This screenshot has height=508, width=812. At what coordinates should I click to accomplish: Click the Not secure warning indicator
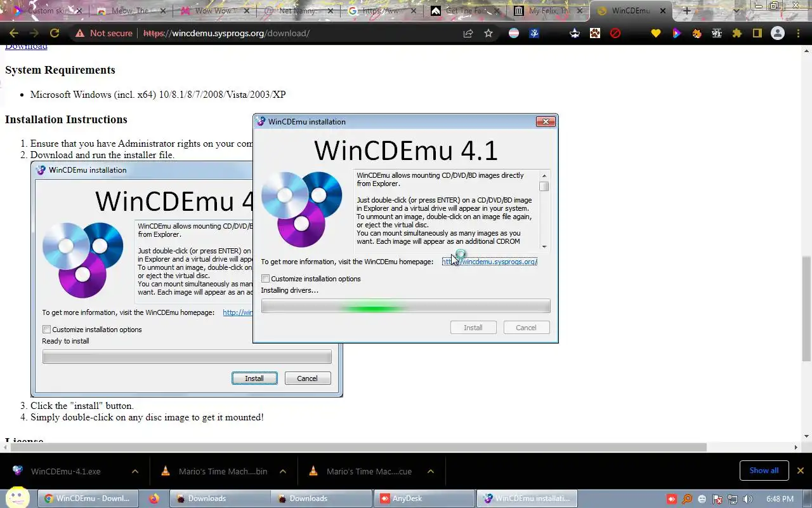(x=103, y=33)
